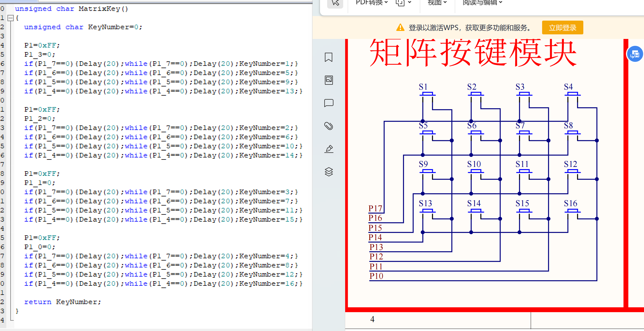Click the 'unsigned char MatrixKey()' declaration line
The height and width of the screenshot is (331, 644).
point(72,9)
